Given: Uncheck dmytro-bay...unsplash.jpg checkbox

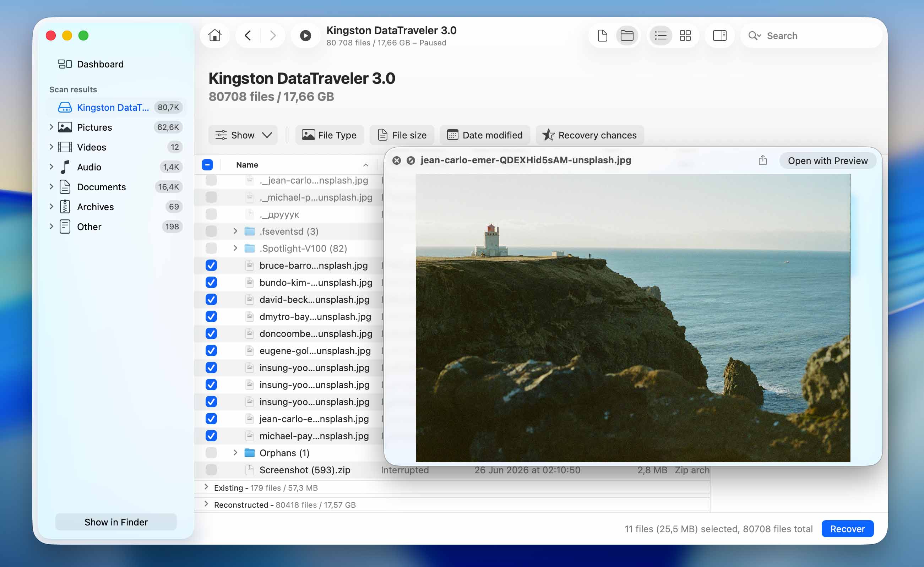Looking at the screenshot, I should pyautogui.click(x=211, y=316).
